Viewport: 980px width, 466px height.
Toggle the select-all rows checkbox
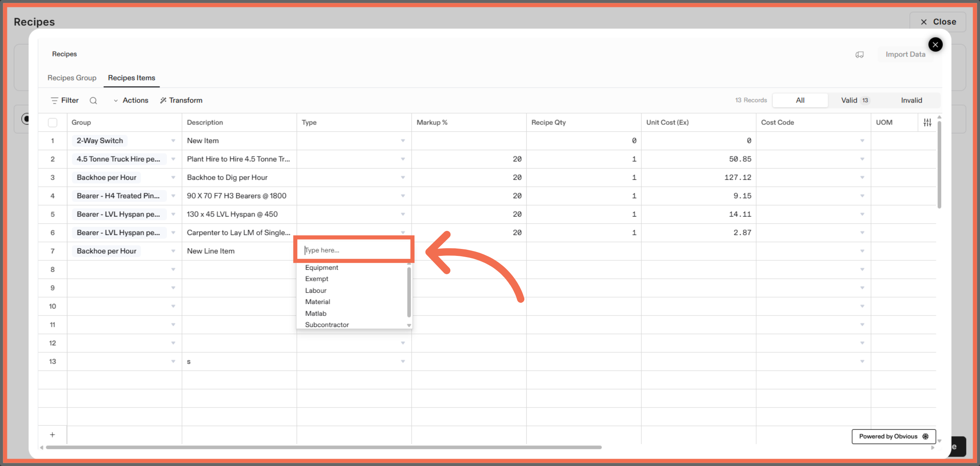pyautogui.click(x=53, y=123)
